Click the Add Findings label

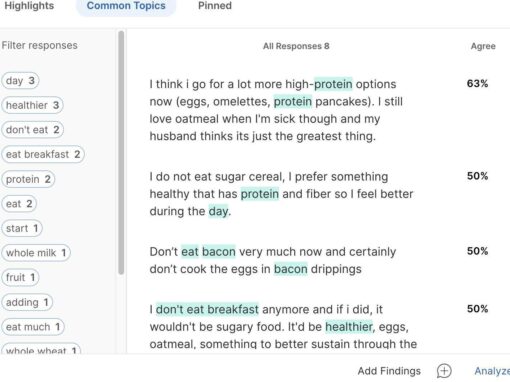pyautogui.click(x=389, y=371)
